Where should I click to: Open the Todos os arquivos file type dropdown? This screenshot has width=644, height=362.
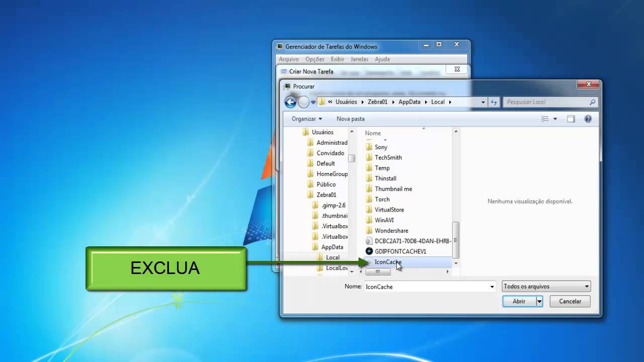pyautogui.click(x=546, y=287)
